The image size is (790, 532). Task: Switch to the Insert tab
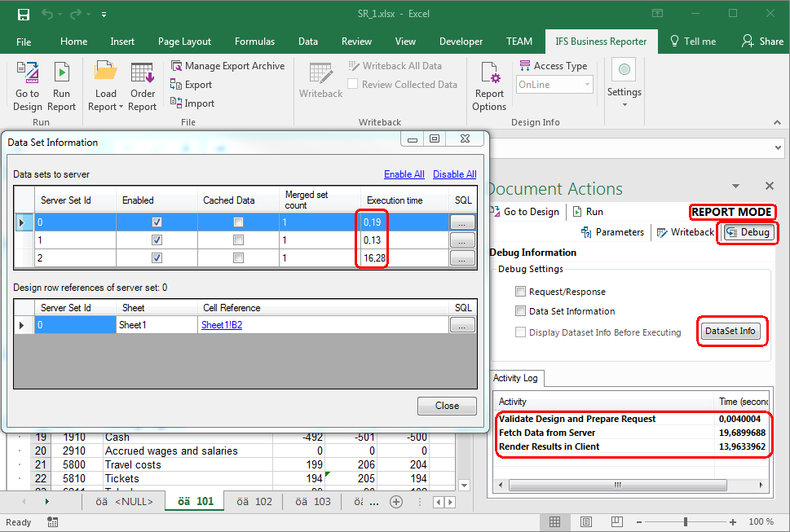(x=122, y=42)
